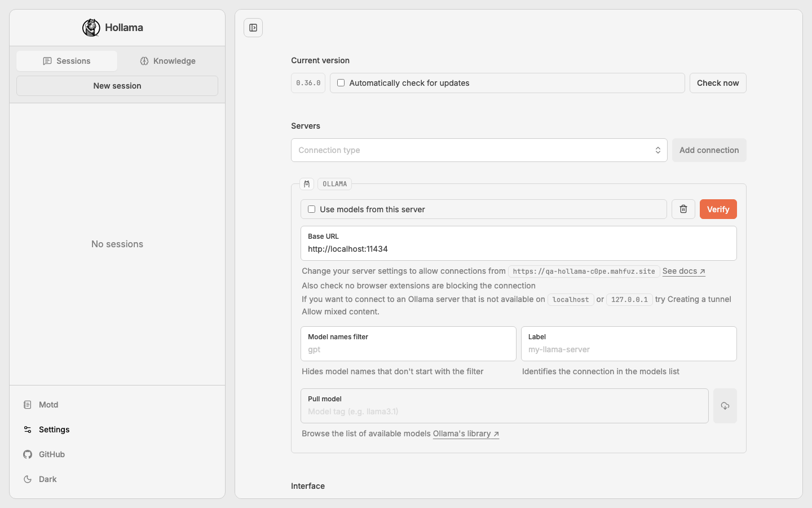
Task: Click the '127.0.0.1' code snippet
Action: pyautogui.click(x=629, y=300)
